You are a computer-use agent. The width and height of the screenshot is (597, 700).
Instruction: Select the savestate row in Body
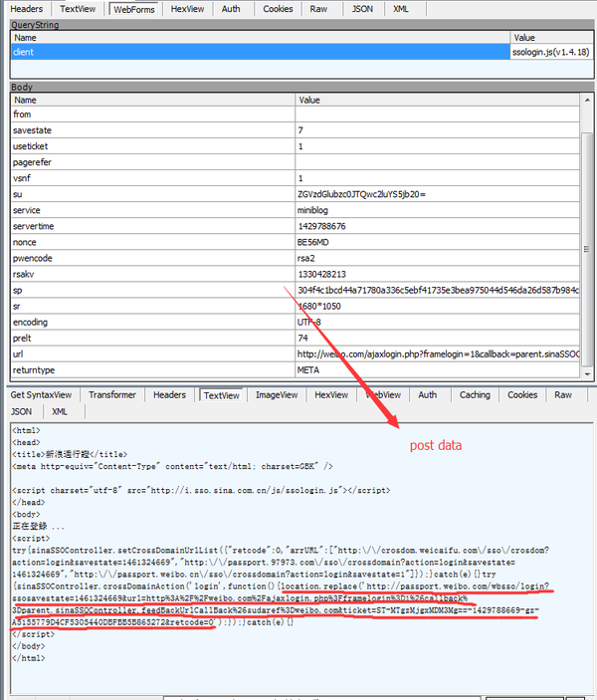35,130
